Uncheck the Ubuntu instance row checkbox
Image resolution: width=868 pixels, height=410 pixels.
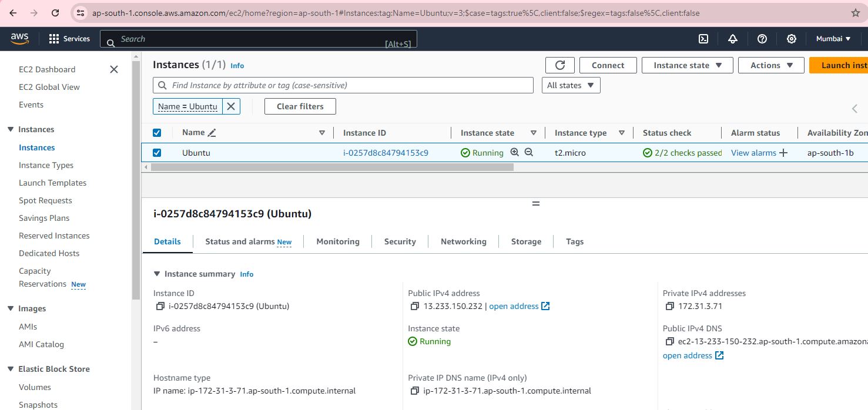157,153
